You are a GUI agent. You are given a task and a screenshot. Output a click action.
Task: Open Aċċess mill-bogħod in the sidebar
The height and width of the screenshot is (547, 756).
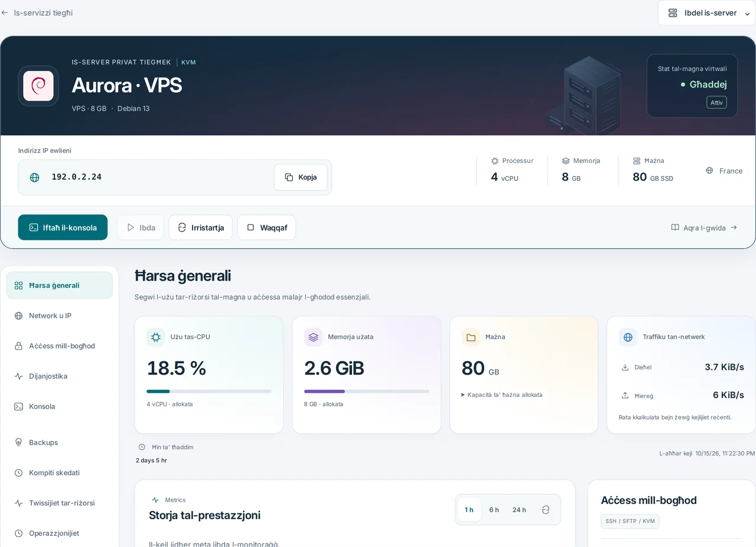[60, 346]
